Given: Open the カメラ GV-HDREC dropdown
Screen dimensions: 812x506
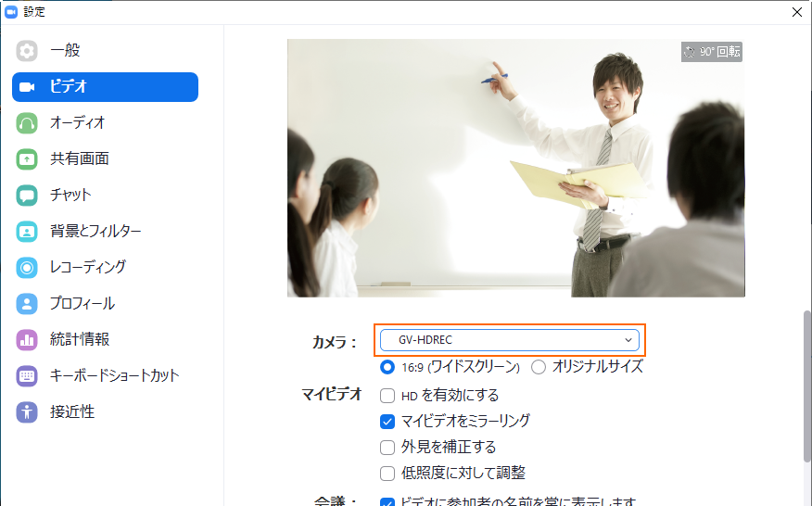Looking at the screenshot, I should point(510,340).
